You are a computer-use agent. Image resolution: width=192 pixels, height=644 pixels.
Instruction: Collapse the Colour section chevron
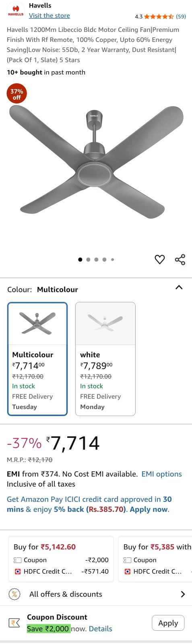[x=179, y=287]
